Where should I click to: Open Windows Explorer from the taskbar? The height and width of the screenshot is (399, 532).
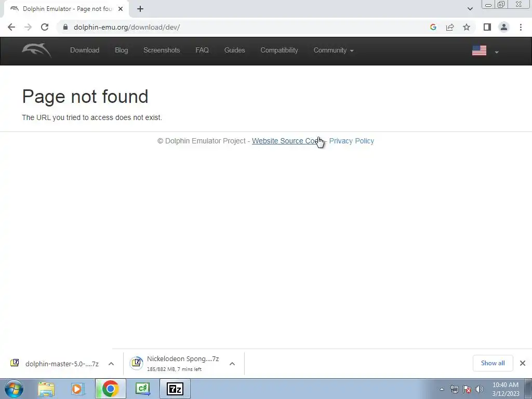[x=46, y=389]
